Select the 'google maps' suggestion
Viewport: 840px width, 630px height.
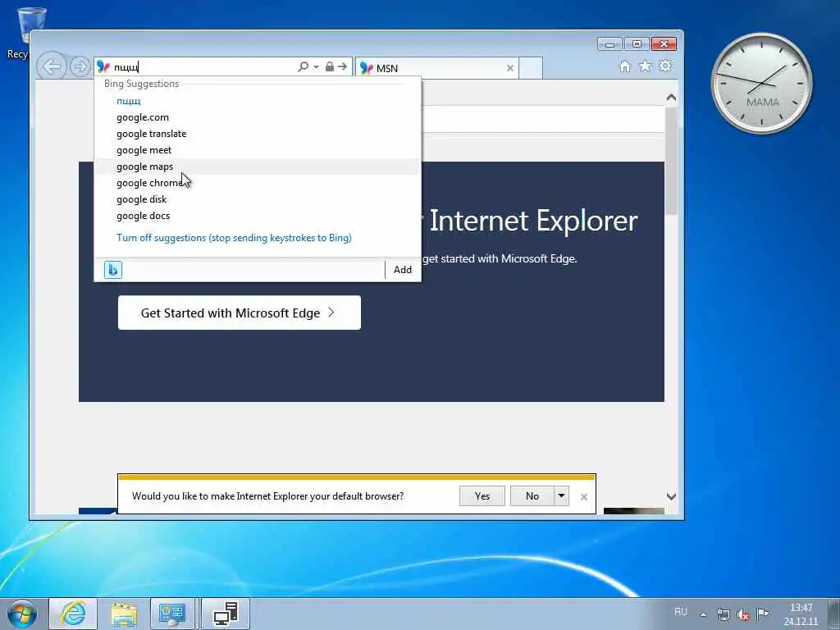[x=257, y=167]
